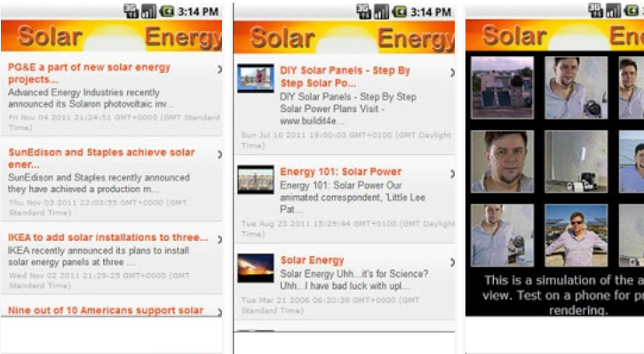
Task: Select the text 'Advanced Energy Industries recently'
Action: (x=83, y=93)
